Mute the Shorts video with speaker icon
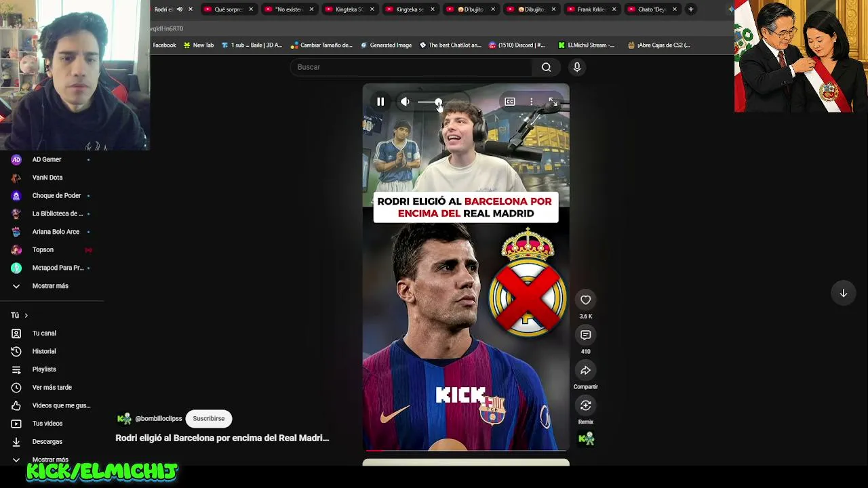 coord(405,102)
